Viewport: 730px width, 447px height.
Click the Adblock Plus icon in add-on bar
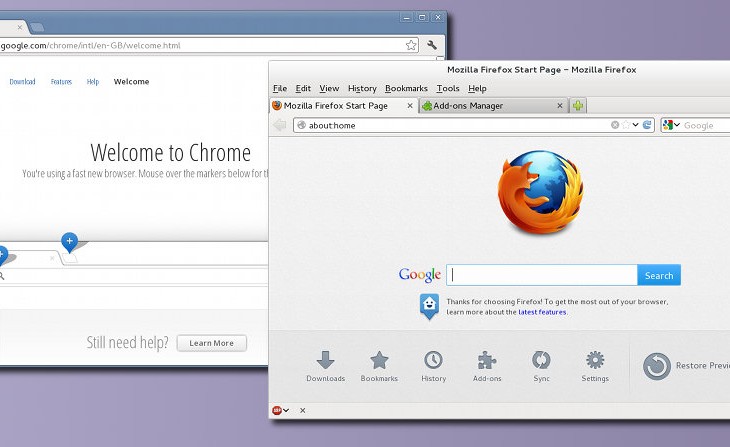tap(277, 410)
